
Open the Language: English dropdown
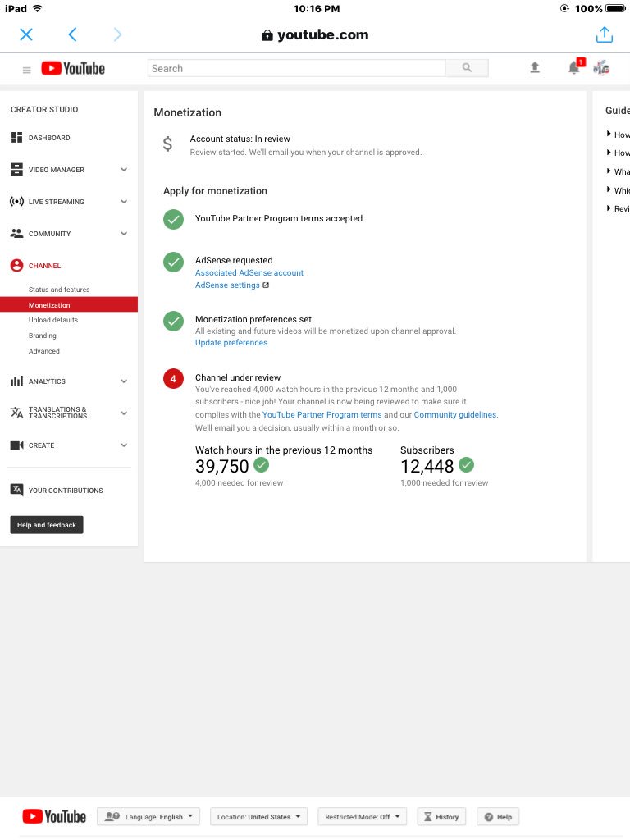148,817
